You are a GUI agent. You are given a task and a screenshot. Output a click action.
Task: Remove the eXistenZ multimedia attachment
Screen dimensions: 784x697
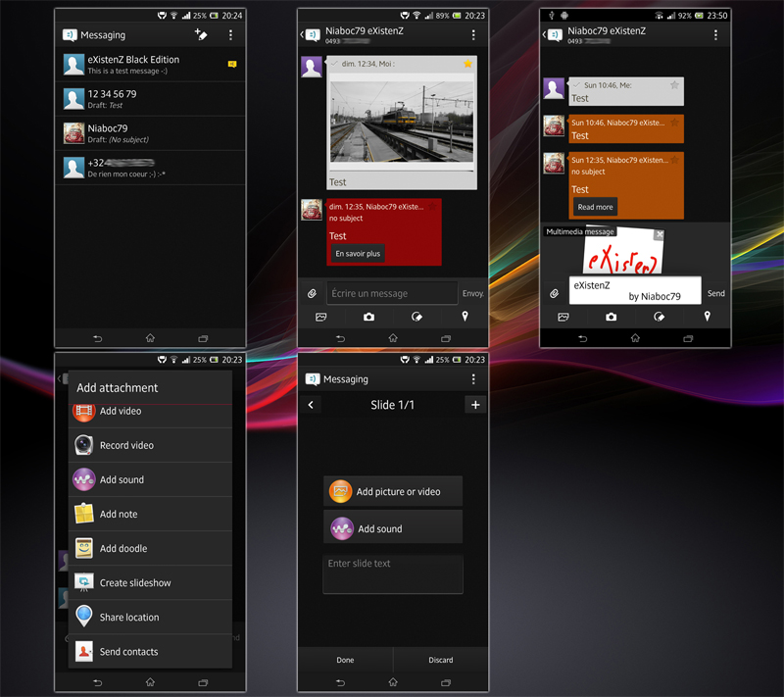point(660,234)
